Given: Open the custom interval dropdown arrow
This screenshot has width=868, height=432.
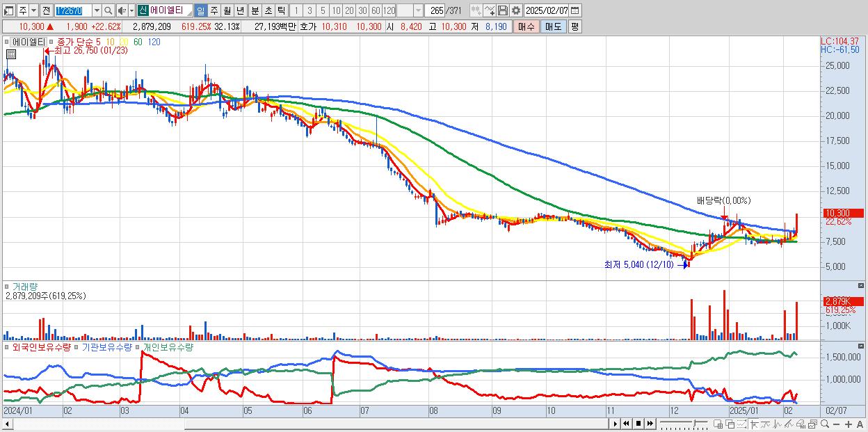Looking at the screenshot, I should click(x=418, y=10).
